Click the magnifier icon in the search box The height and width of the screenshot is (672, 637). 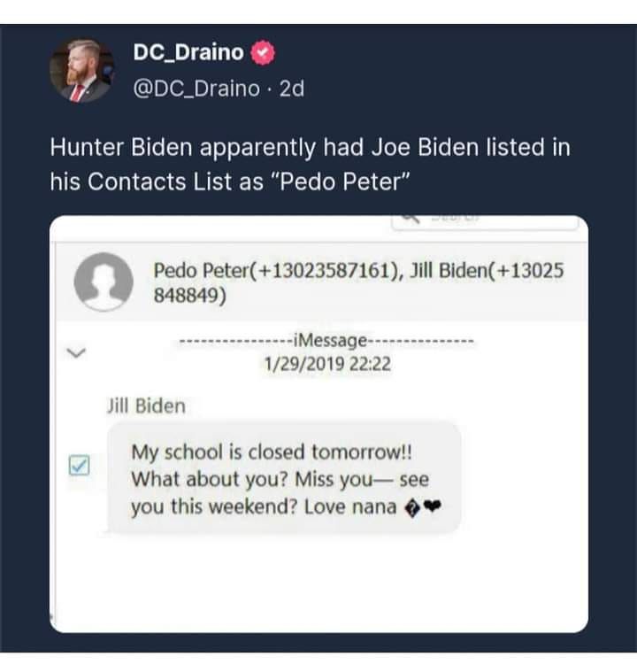click(x=410, y=218)
